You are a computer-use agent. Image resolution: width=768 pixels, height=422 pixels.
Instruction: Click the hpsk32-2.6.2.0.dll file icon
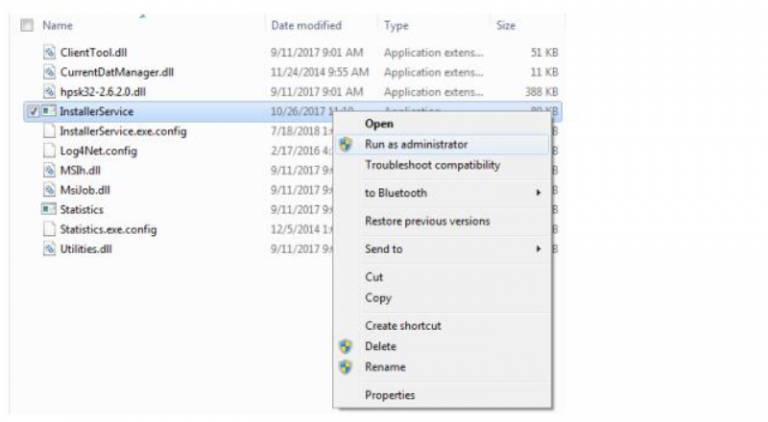pyautogui.click(x=49, y=92)
